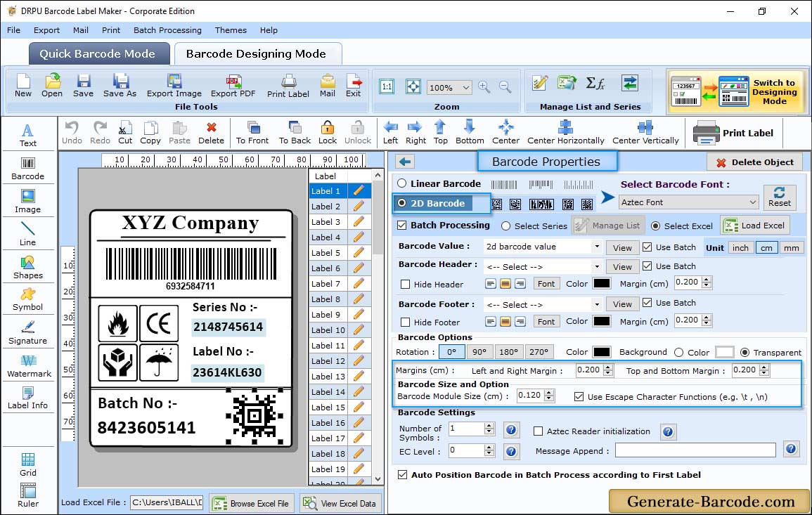This screenshot has width=812, height=515.
Task: Select the 2D Barcode radio button
Action: [402, 204]
